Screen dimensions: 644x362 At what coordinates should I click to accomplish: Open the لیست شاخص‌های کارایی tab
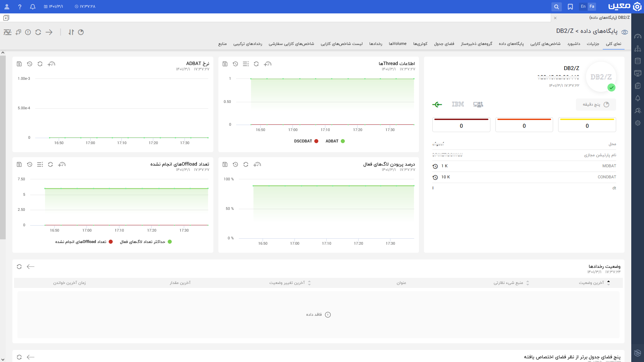pyautogui.click(x=341, y=44)
